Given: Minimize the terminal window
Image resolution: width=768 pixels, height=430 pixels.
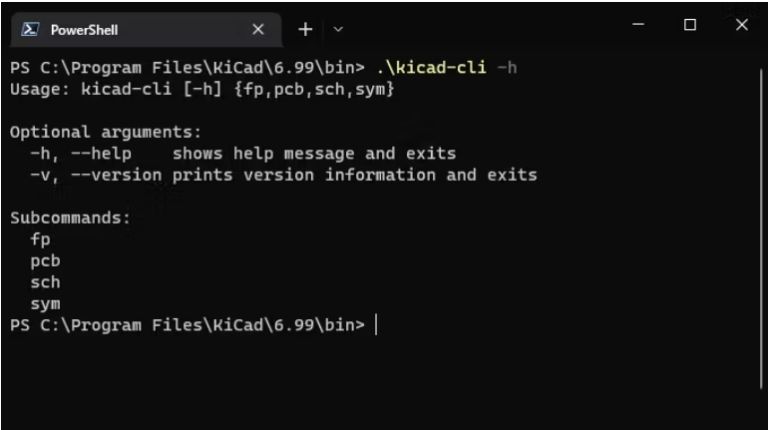Looking at the screenshot, I should coord(638,24).
